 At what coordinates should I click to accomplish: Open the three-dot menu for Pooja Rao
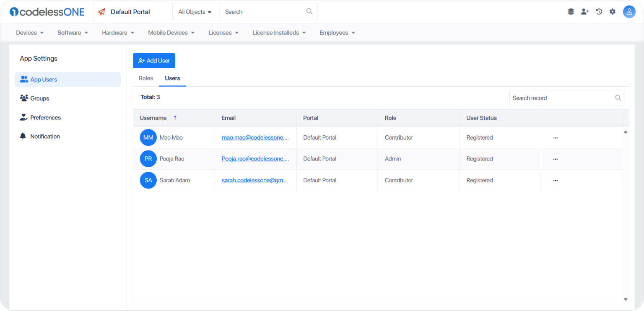(x=556, y=159)
